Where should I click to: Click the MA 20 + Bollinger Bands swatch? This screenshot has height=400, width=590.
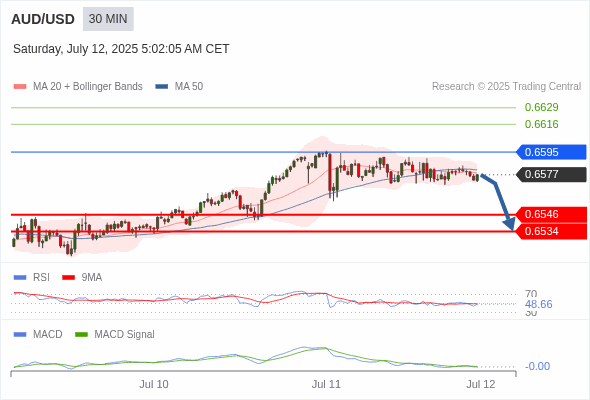coord(20,87)
